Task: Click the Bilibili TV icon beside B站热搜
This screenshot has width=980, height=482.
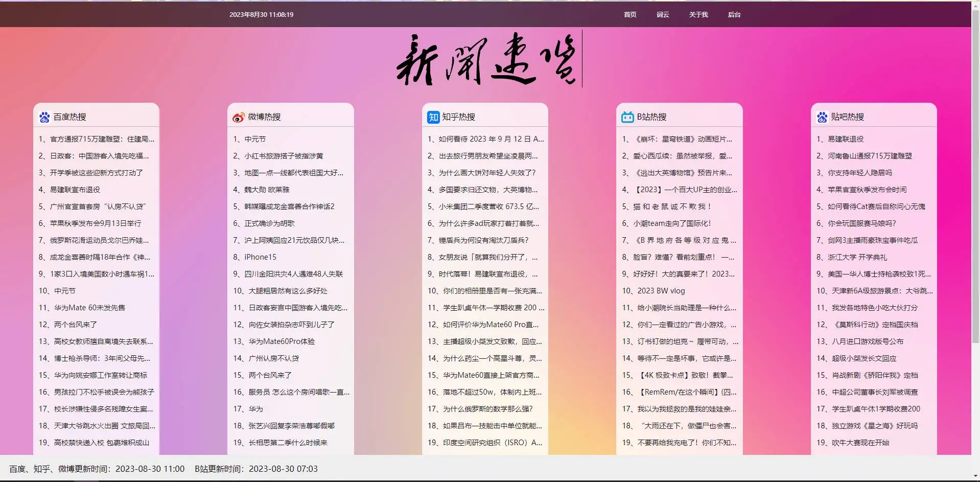Action: click(627, 117)
